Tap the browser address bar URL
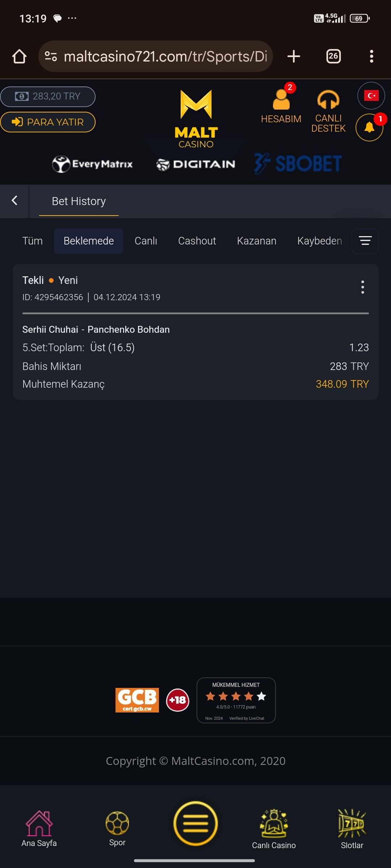Image resolution: width=391 pixels, height=868 pixels. pos(165,56)
